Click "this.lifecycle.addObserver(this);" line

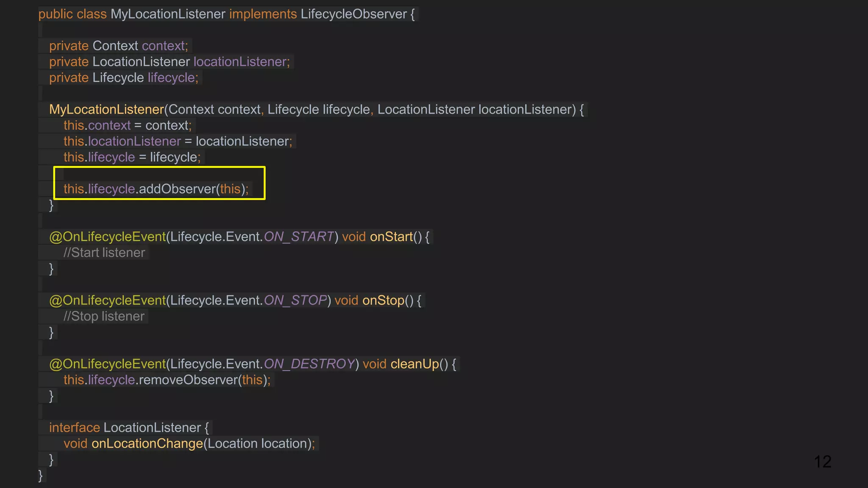click(x=156, y=189)
